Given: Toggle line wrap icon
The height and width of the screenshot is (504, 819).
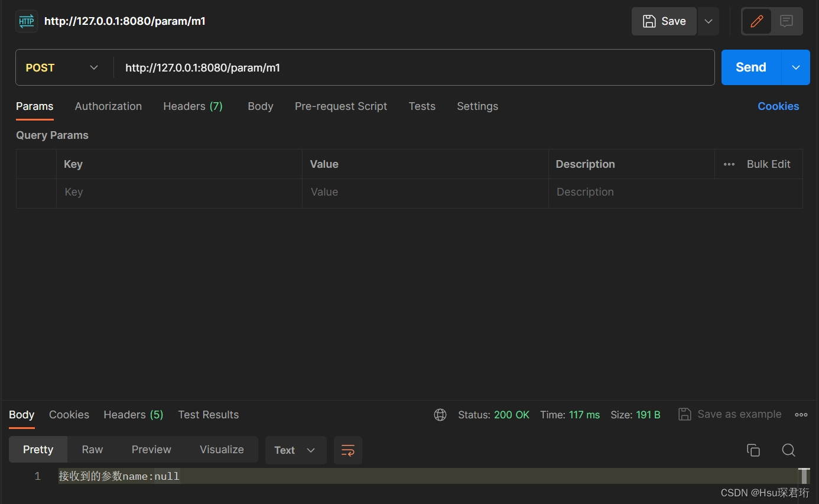Looking at the screenshot, I should click(x=348, y=450).
